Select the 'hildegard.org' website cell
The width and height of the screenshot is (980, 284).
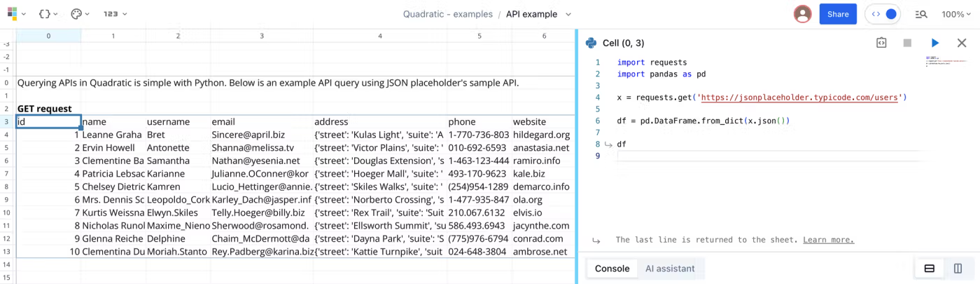[x=544, y=135]
